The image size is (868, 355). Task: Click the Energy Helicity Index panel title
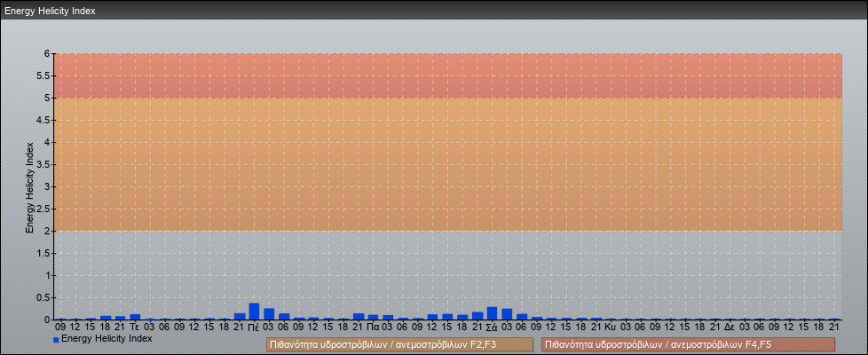[x=50, y=11]
